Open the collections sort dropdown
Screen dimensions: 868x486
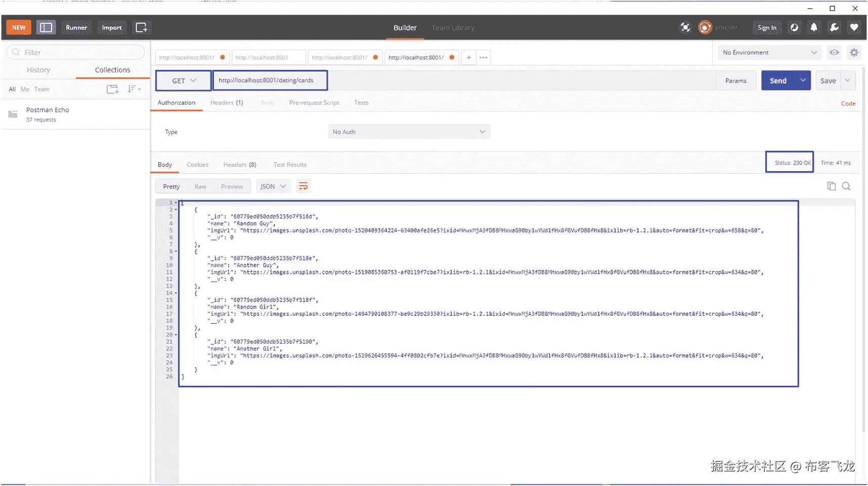(x=134, y=89)
